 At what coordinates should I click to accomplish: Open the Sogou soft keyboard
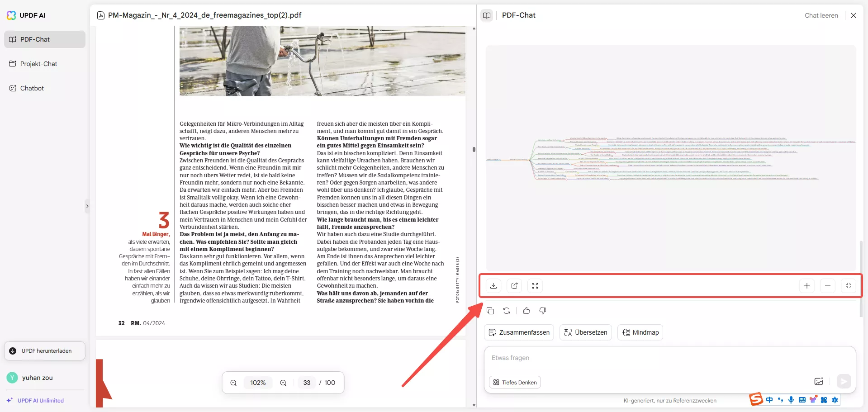point(802,400)
